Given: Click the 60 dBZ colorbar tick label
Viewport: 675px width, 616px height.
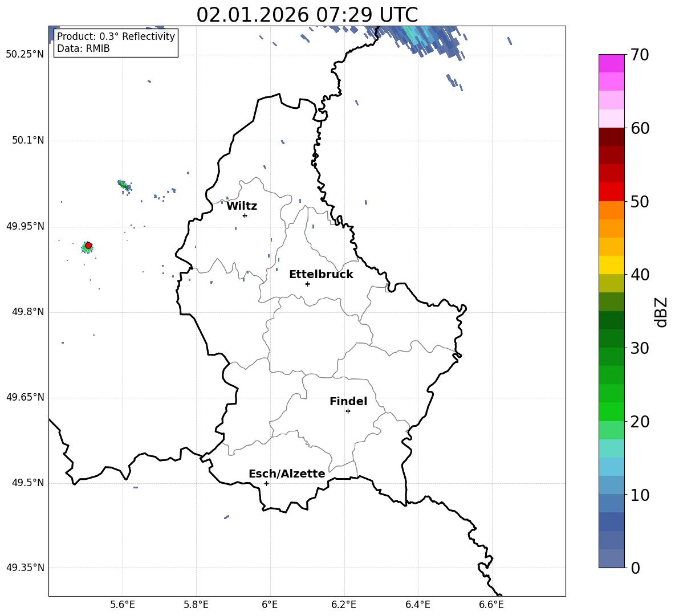Looking at the screenshot, I should [x=640, y=128].
